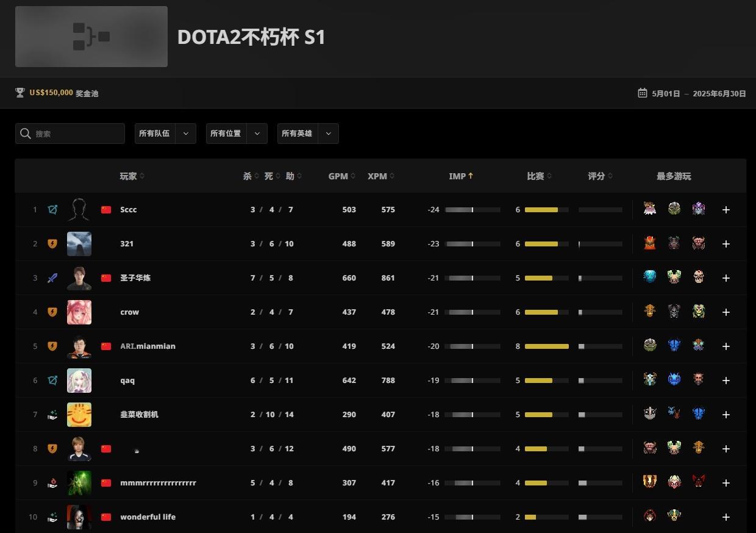Expand the mmmrrrr row plus icon
Viewport: 756px width, 533px height.
726,482
